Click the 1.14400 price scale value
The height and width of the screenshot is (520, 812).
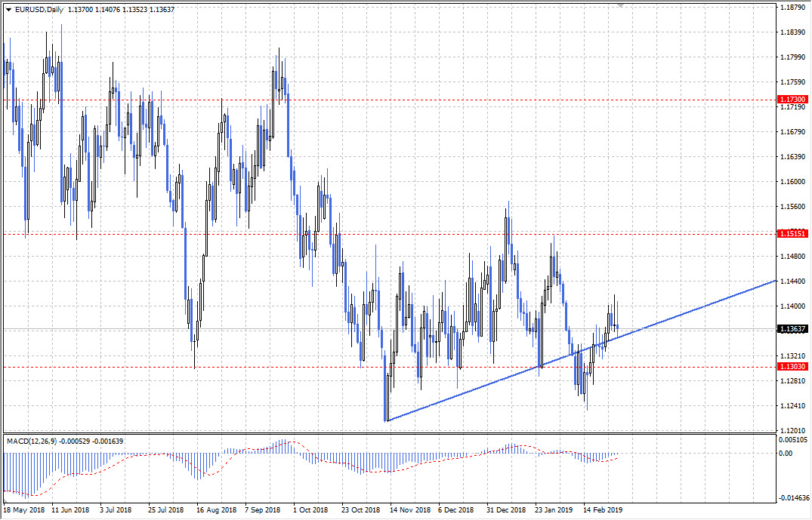coord(793,282)
